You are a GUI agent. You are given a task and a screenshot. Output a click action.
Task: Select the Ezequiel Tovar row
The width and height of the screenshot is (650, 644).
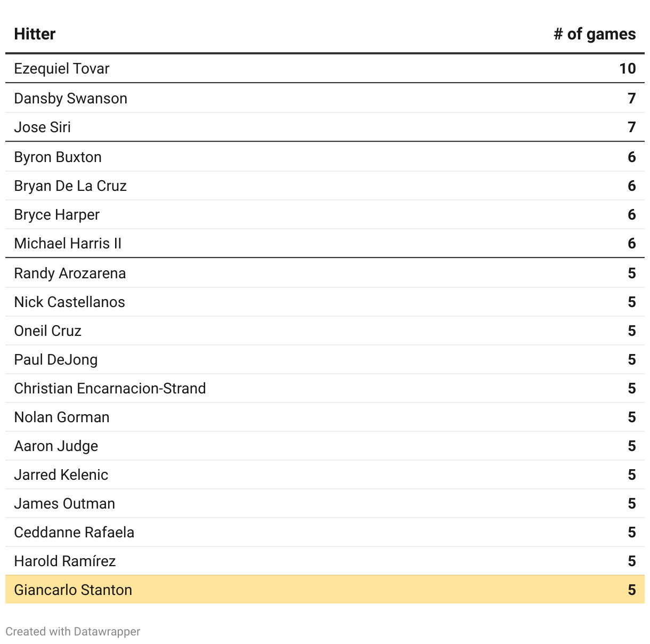[325, 69]
